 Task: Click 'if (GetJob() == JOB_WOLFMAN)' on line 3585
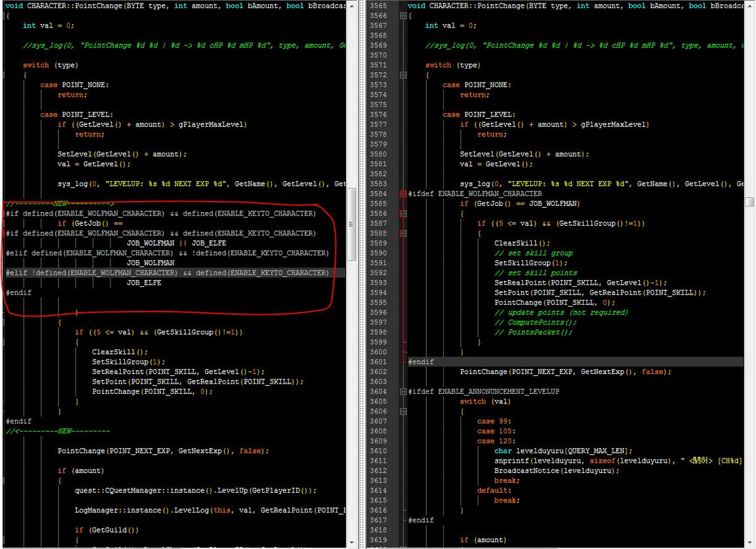coord(520,204)
